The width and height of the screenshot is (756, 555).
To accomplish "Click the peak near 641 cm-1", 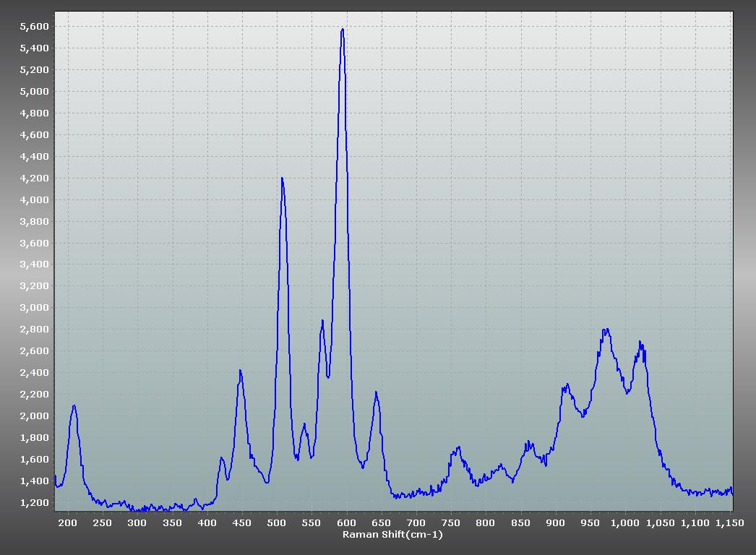I will point(376,392).
